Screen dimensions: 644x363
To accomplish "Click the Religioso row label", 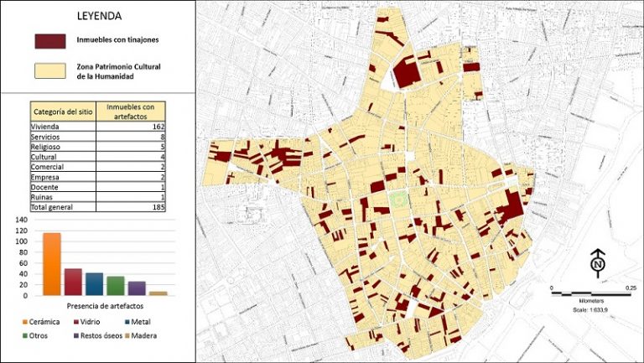I will [x=45, y=147].
